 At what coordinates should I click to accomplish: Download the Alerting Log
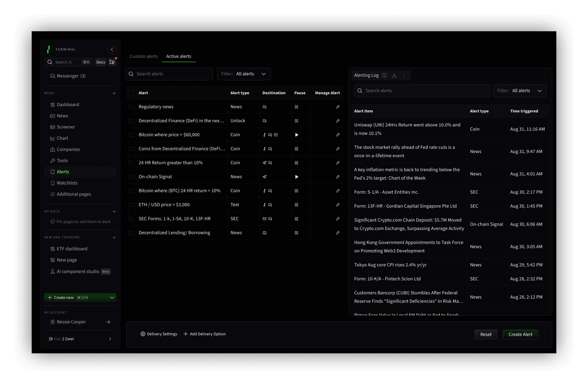(394, 75)
